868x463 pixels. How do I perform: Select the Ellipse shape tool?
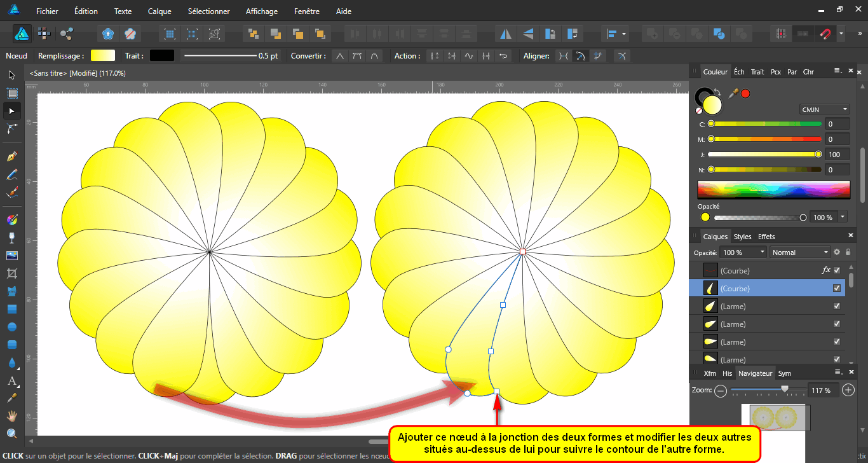coord(11,328)
